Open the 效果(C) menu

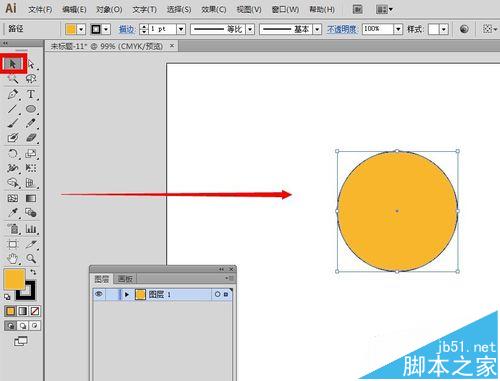[214, 10]
